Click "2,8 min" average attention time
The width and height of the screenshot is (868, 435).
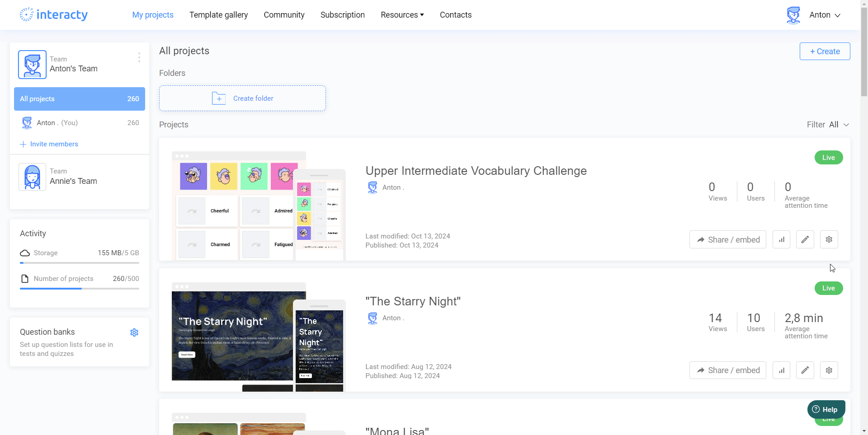pos(804,318)
